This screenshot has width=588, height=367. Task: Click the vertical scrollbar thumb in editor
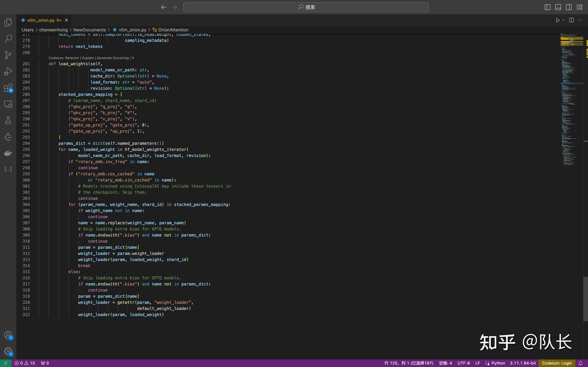tap(585, 299)
